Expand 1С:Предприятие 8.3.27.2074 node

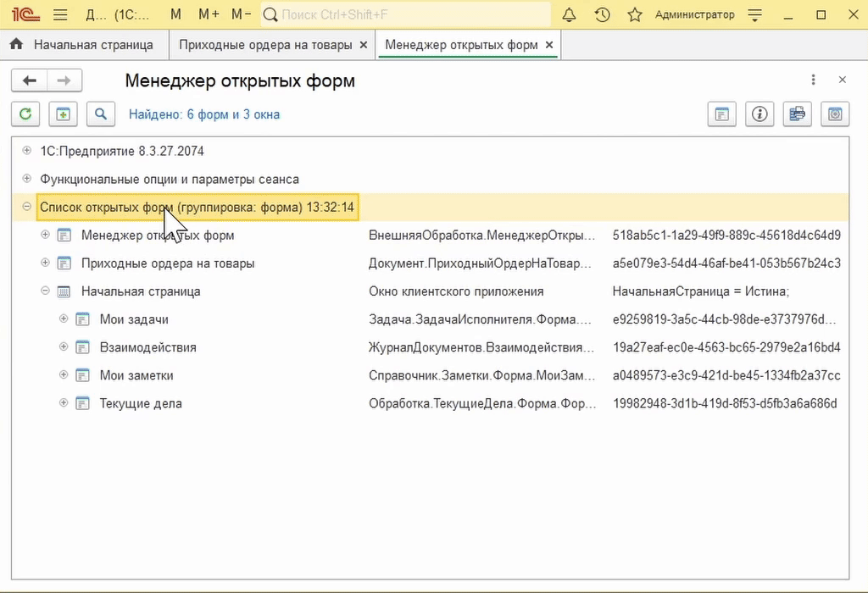pos(26,151)
